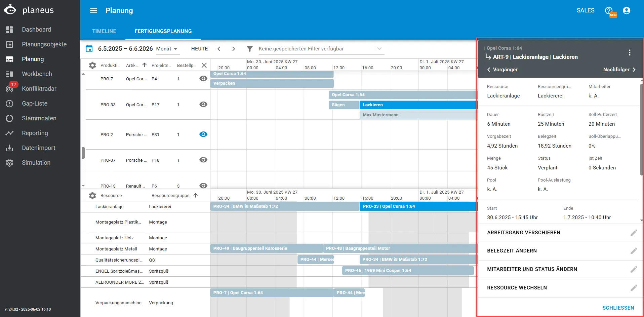644x317 pixels.
Task: Sort by Artikel column arrow
Action: click(145, 65)
